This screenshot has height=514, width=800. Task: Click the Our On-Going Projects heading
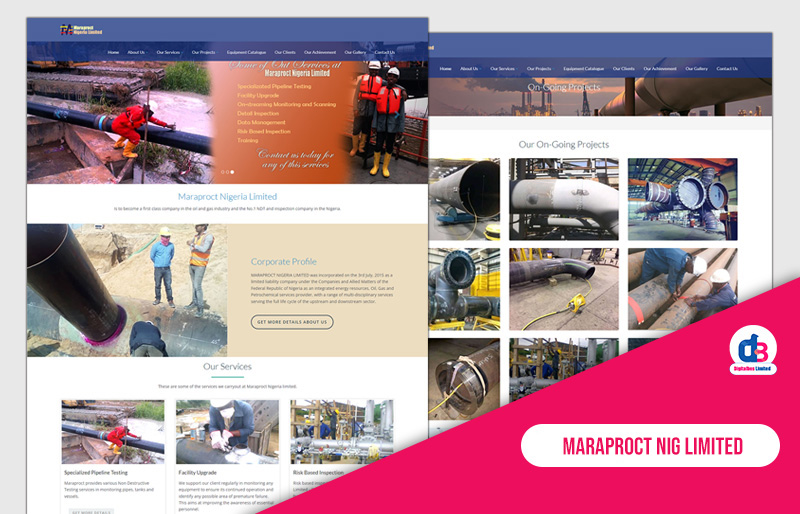(564, 144)
